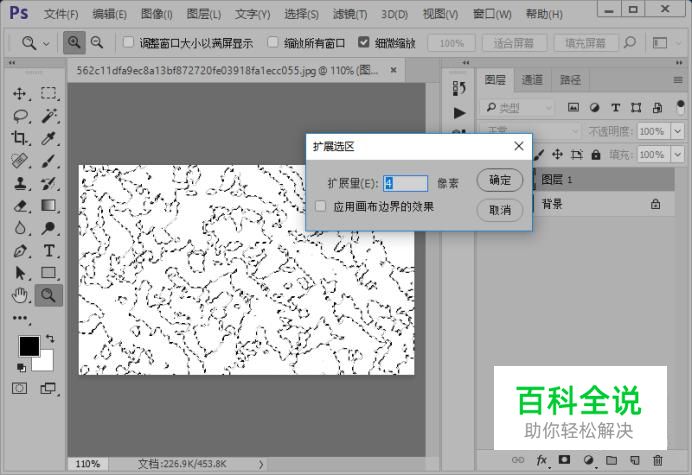Choose zoom in mode in options bar
This screenshot has height=475, width=692.
click(x=74, y=43)
